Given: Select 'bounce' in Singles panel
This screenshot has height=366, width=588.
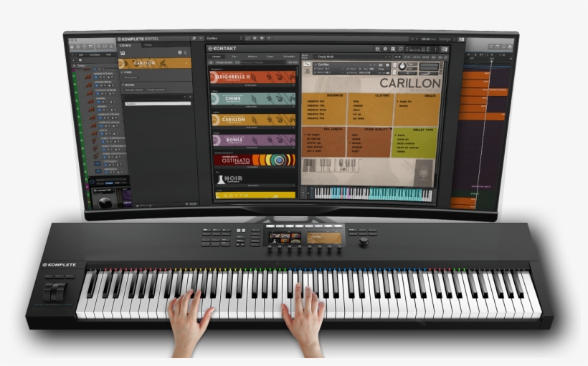Looking at the screenshot, I should [x=403, y=106].
